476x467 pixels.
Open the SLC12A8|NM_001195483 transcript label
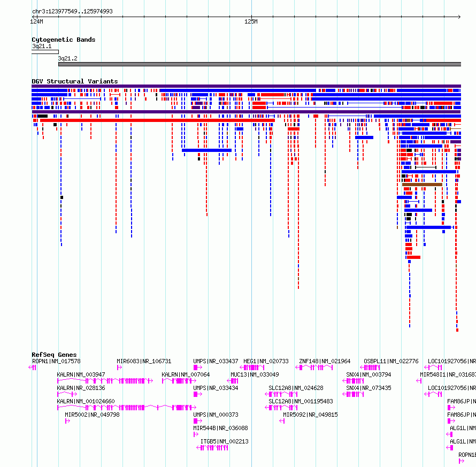click(x=301, y=401)
